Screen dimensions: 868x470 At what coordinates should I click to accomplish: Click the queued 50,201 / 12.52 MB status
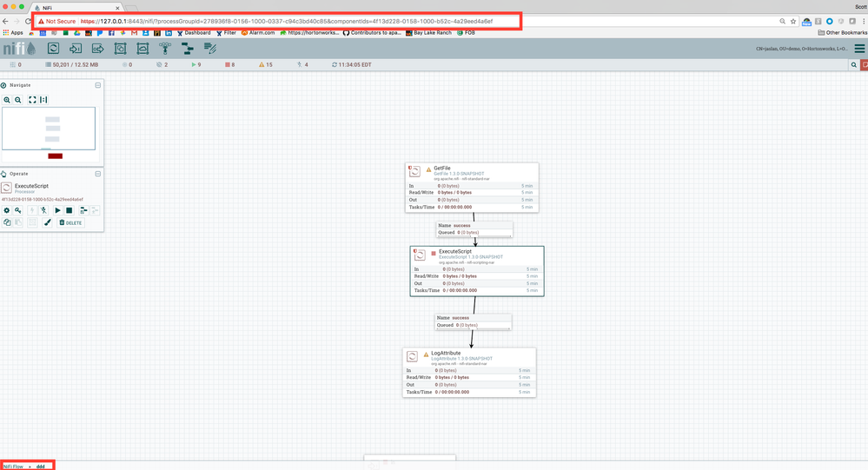(72, 65)
